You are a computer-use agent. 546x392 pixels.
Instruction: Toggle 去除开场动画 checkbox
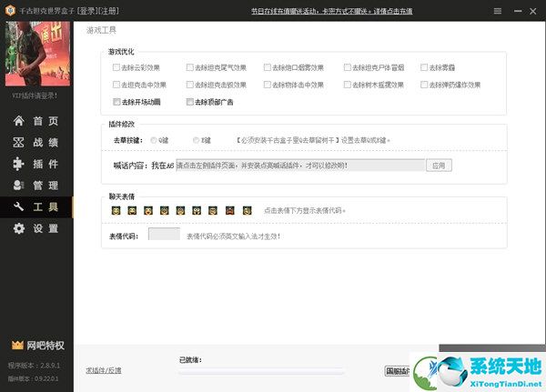(x=116, y=102)
